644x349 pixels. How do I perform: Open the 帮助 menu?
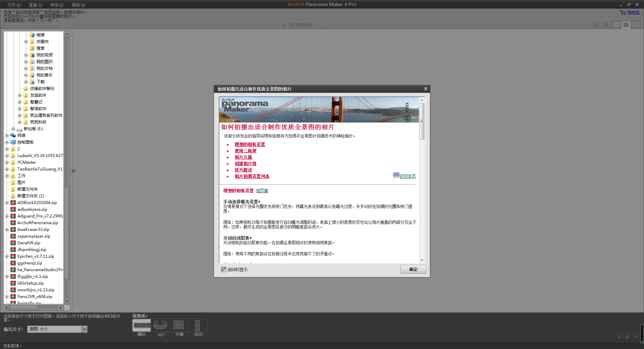coord(78,5)
